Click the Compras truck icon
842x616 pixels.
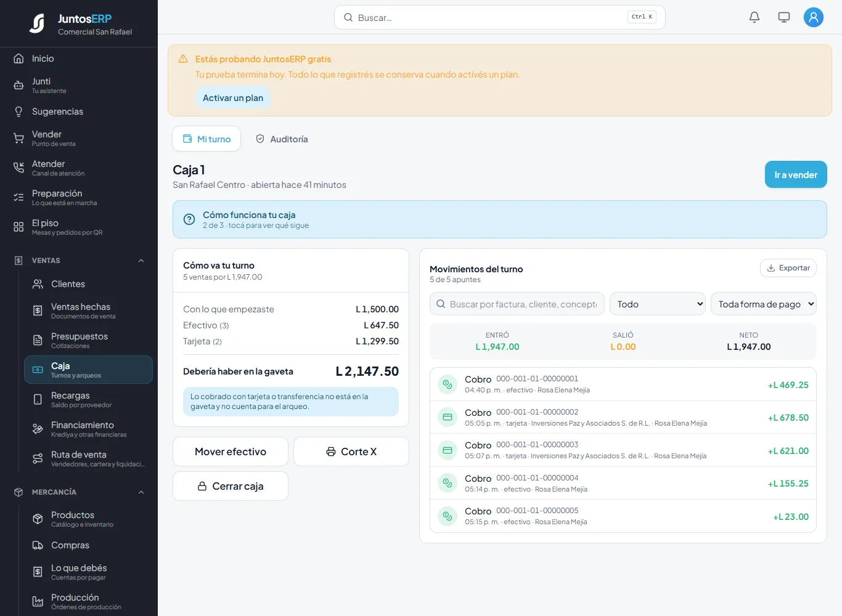38,545
